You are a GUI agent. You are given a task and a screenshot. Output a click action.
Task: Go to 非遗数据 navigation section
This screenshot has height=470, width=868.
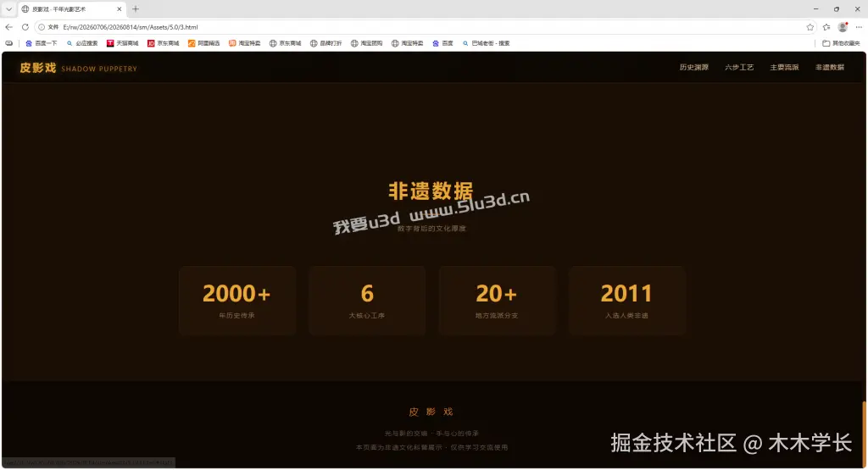[x=829, y=68]
